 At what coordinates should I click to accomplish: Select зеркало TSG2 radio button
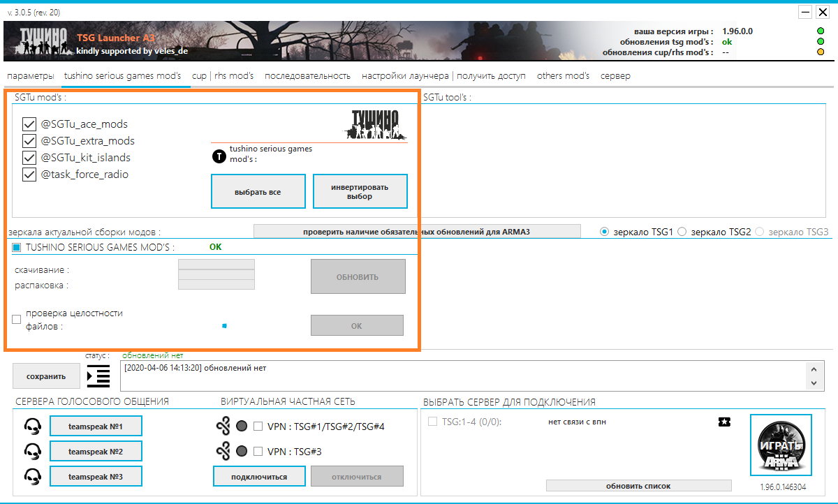click(682, 232)
